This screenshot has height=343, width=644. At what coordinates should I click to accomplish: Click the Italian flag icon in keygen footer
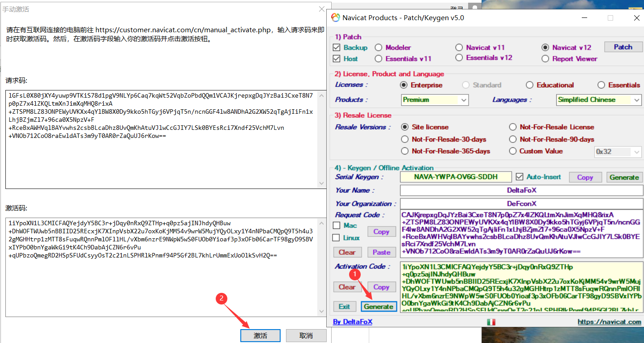491,322
